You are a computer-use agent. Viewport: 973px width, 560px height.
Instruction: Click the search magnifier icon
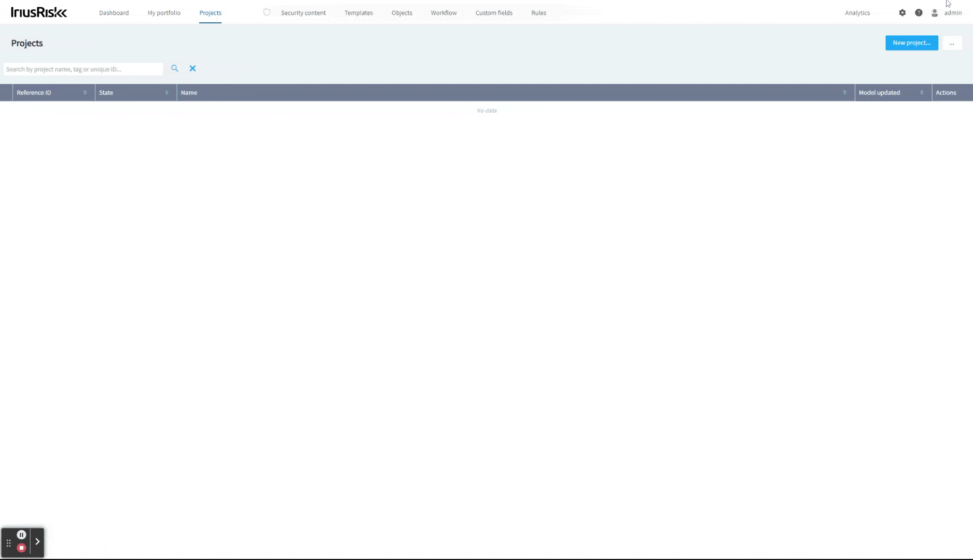(175, 68)
